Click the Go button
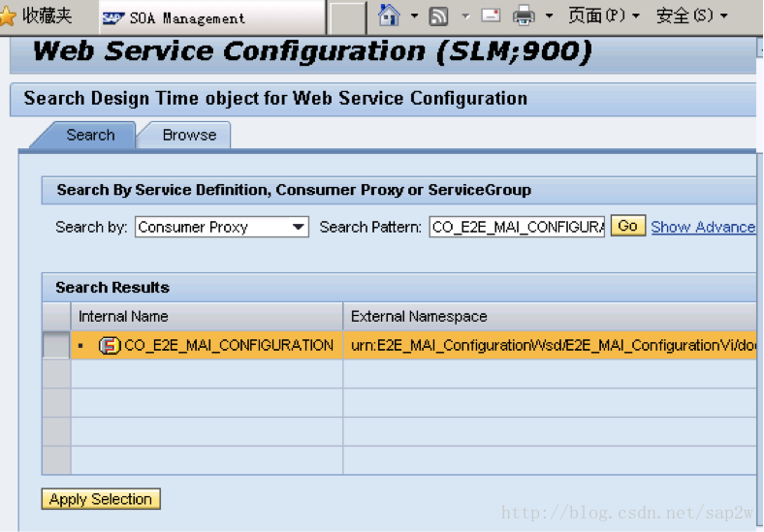The image size is (764, 532). click(628, 226)
